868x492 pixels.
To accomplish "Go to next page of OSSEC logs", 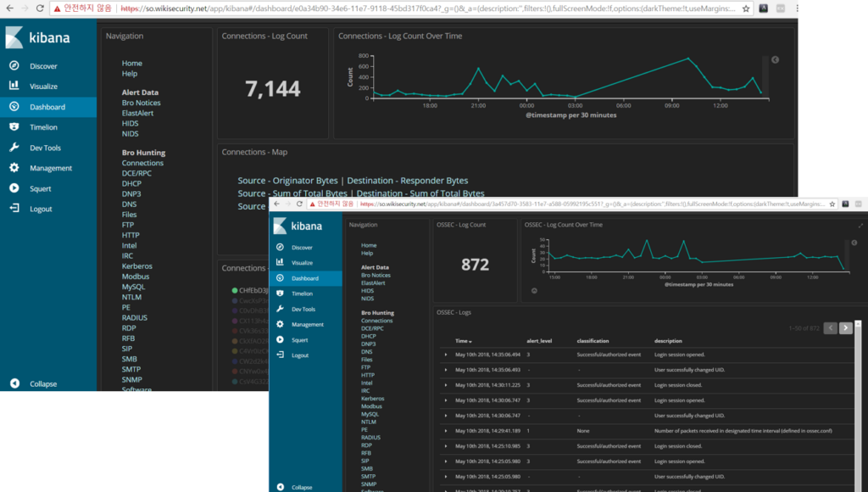I will (845, 328).
